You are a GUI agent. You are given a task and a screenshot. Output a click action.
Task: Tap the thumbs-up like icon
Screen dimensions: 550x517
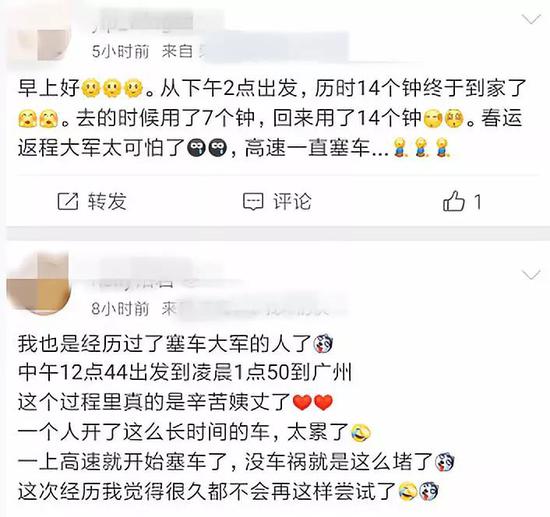click(x=454, y=201)
